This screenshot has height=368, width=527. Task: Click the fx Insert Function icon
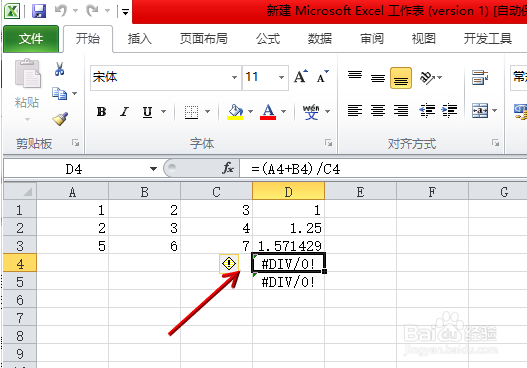(228, 168)
